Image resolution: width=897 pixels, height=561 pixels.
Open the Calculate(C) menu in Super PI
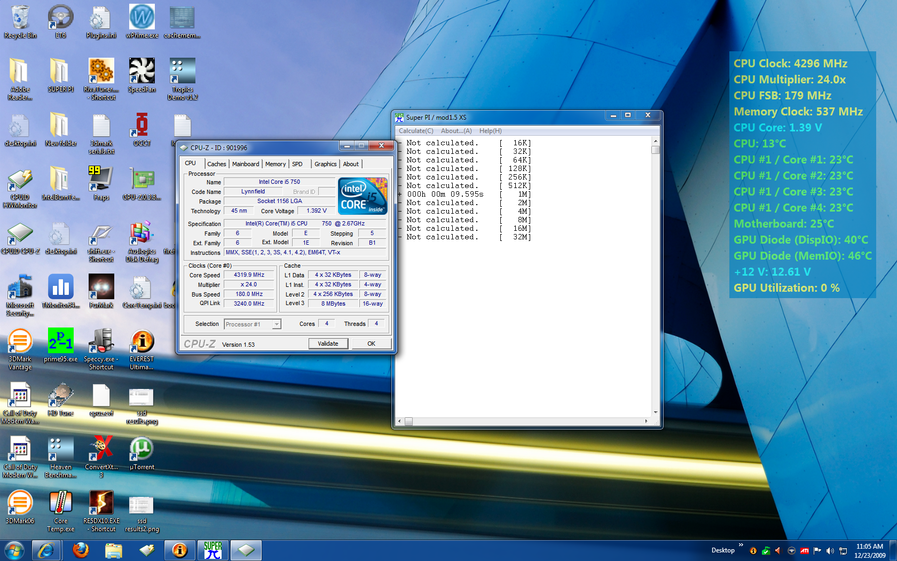[x=416, y=131]
